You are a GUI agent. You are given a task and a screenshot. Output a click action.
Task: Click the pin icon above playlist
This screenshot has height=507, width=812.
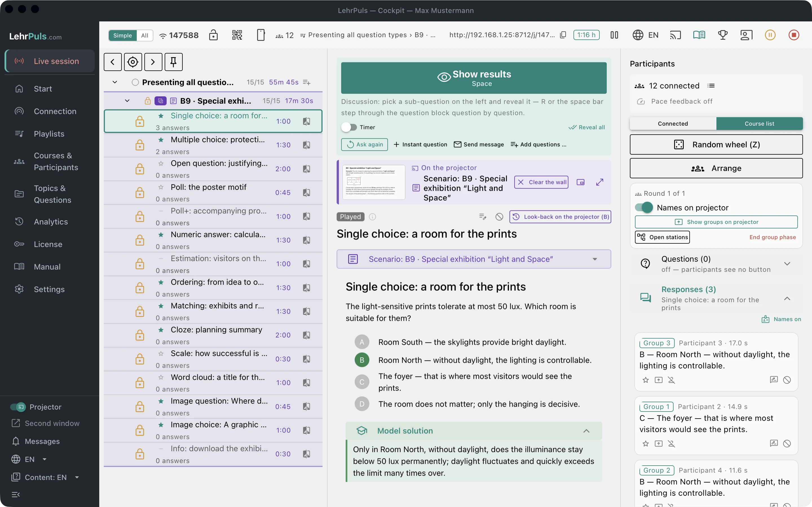pyautogui.click(x=173, y=62)
